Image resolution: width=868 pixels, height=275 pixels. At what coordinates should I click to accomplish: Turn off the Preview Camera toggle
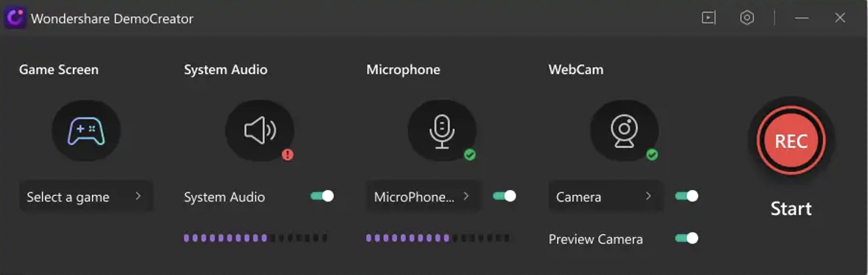tap(687, 239)
